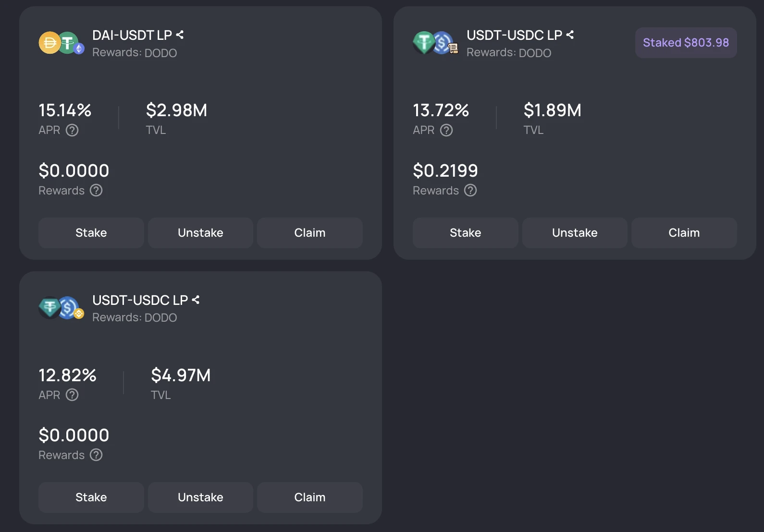
Task: Click share icon next to DAI-USDT LP
Action: coord(180,35)
